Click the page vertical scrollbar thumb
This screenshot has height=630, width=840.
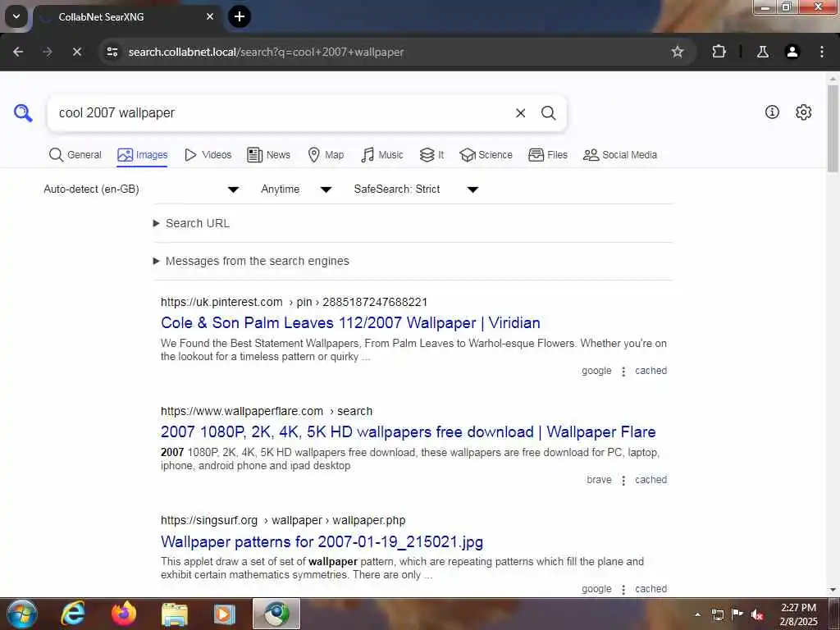point(833,129)
